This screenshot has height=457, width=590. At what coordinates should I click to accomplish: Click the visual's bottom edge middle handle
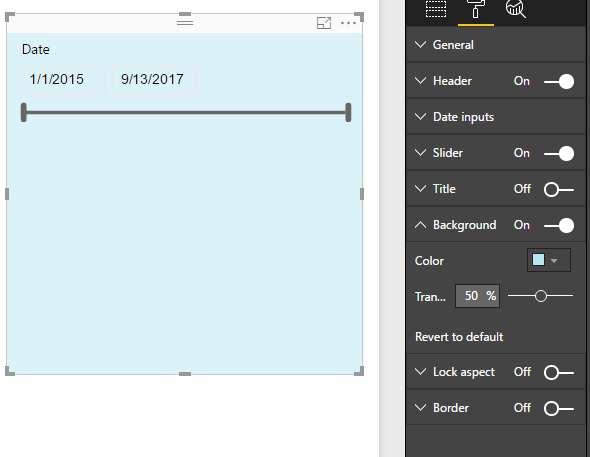click(185, 373)
